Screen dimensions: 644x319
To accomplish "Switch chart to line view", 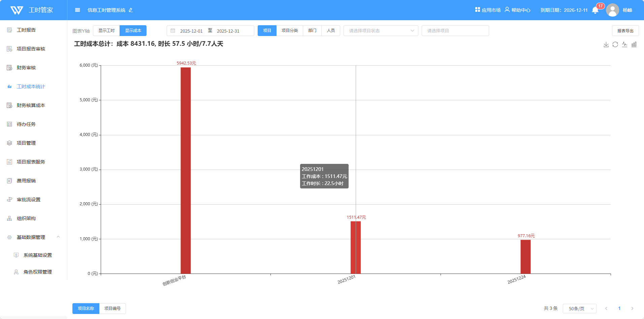I will [x=624, y=44].
